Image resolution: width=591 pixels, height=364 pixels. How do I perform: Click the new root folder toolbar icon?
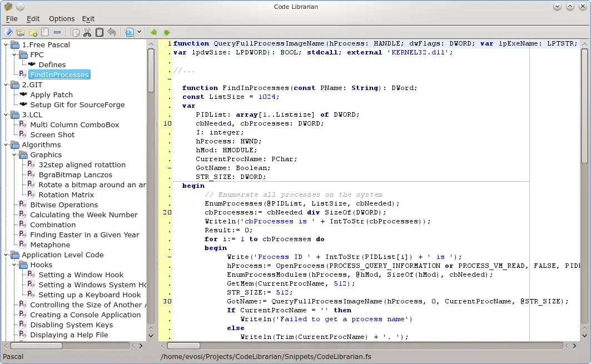(x=21, y=32)
